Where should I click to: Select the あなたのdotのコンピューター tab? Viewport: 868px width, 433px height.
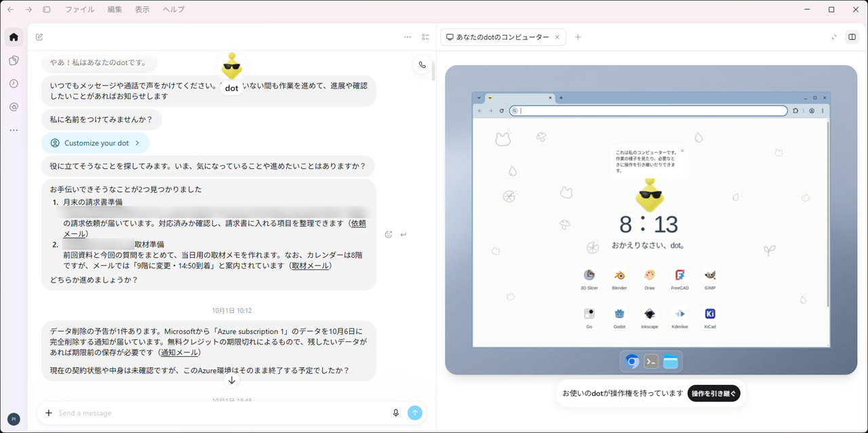pos(503,37)
